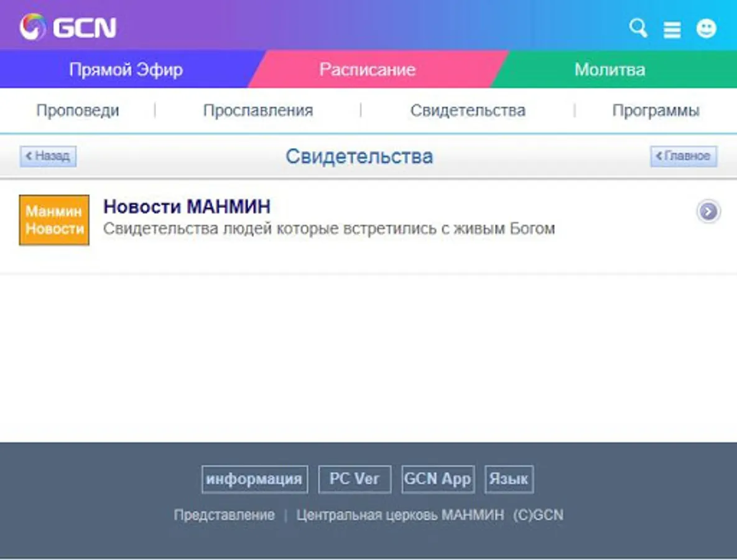The width and height of the screenshot is (737, 560).
Task: Open the Прямой Эфир tab
Action: click(126, 70)
